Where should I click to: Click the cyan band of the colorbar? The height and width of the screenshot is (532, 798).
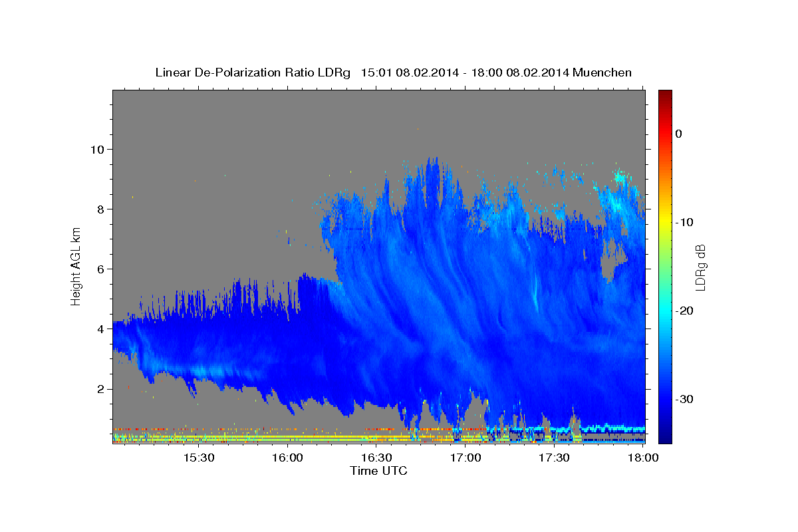point(665,311)
